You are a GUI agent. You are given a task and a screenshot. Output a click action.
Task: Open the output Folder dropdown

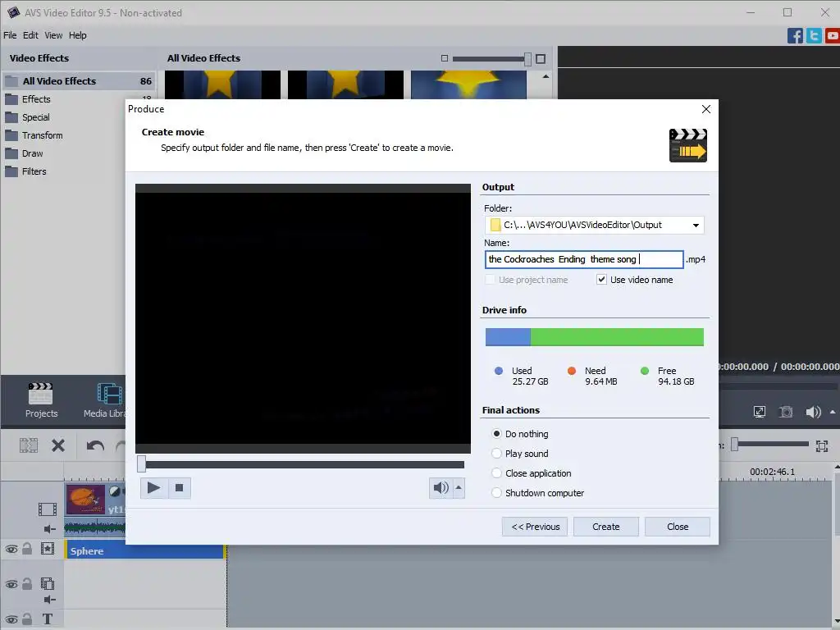coord(696,225)
